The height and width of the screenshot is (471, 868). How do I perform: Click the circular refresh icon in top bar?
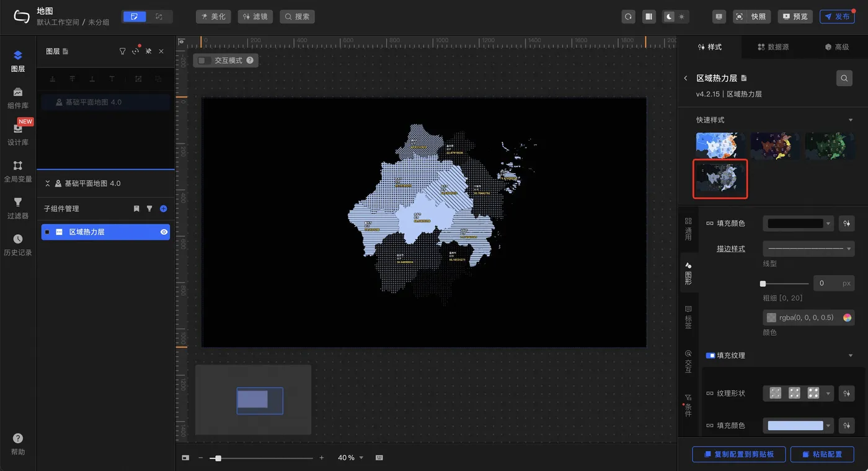[629, 17]
